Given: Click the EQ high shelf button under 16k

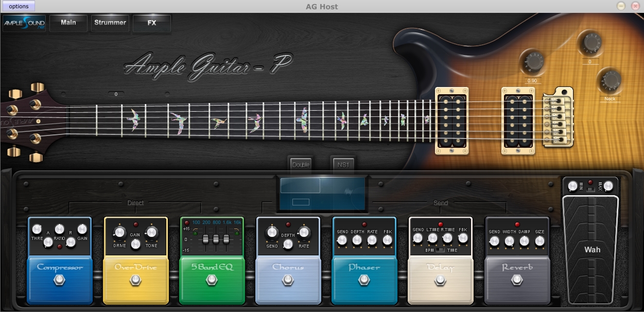Looking at the screenshot, I should (237, 233).
